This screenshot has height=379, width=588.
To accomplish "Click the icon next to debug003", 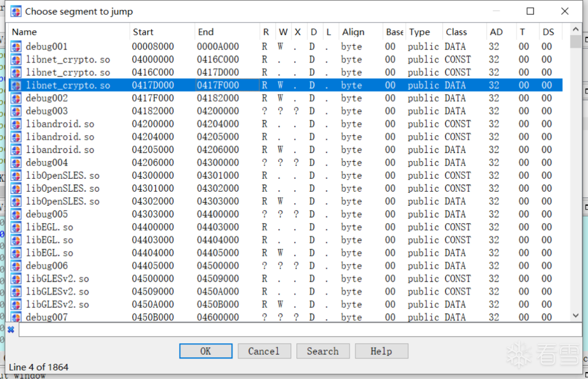I will [16, 111].
